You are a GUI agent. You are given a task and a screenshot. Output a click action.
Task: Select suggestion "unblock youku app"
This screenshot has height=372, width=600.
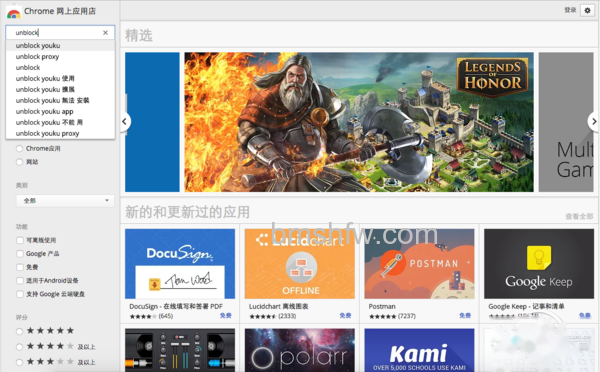point(60,111)
